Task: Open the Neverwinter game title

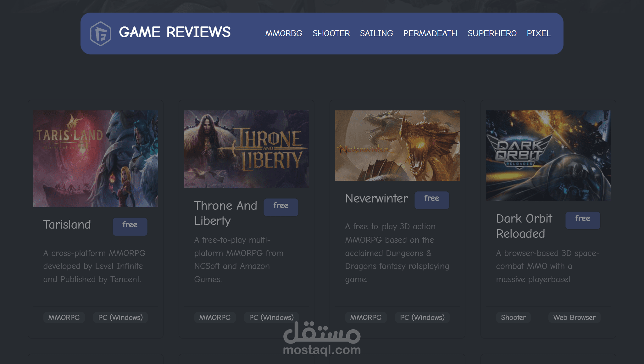Action: point(376,199)
